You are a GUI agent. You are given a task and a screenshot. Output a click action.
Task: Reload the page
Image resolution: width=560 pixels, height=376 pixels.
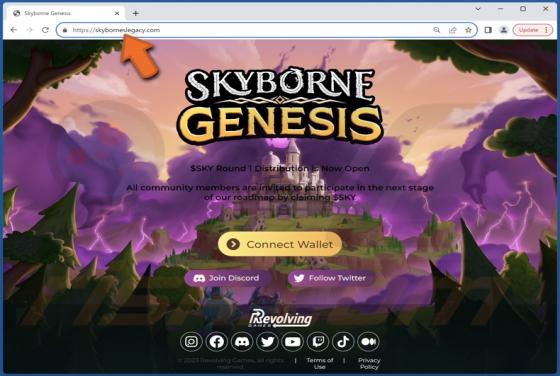click(45, 30)
